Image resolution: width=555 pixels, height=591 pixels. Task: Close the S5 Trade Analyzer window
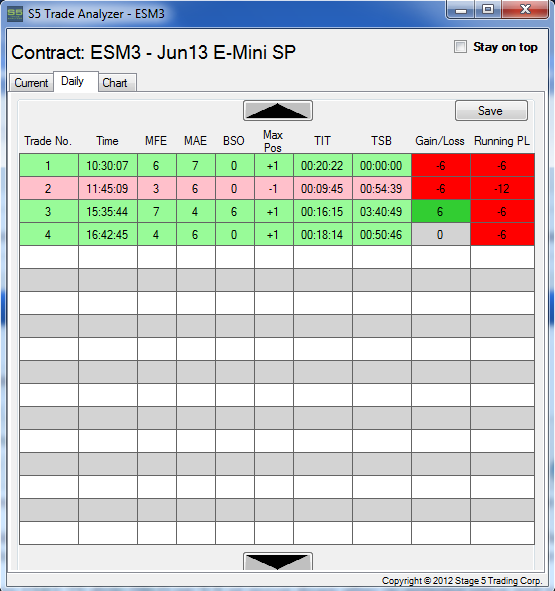pos(525,10)
